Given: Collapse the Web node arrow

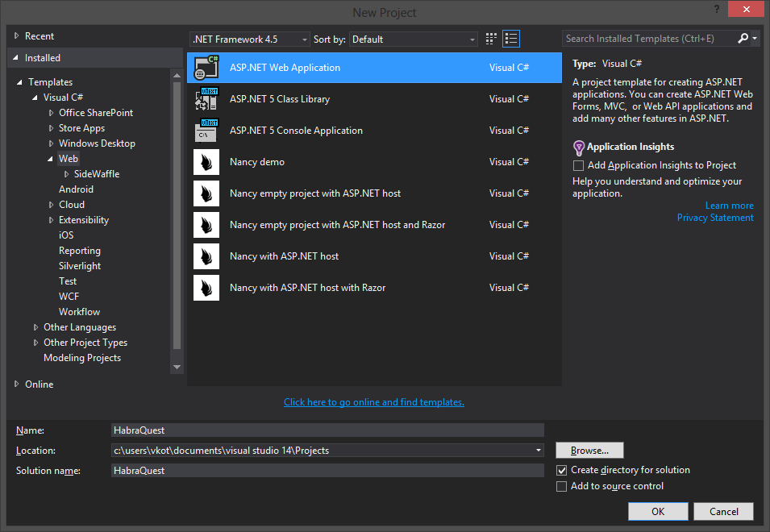Looking at the screenshot, I should coord(50,159).
